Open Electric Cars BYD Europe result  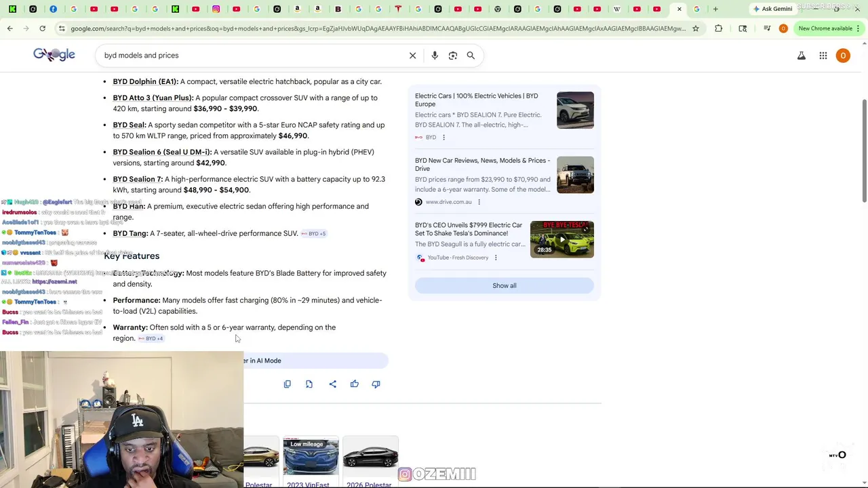click(476, 100)
